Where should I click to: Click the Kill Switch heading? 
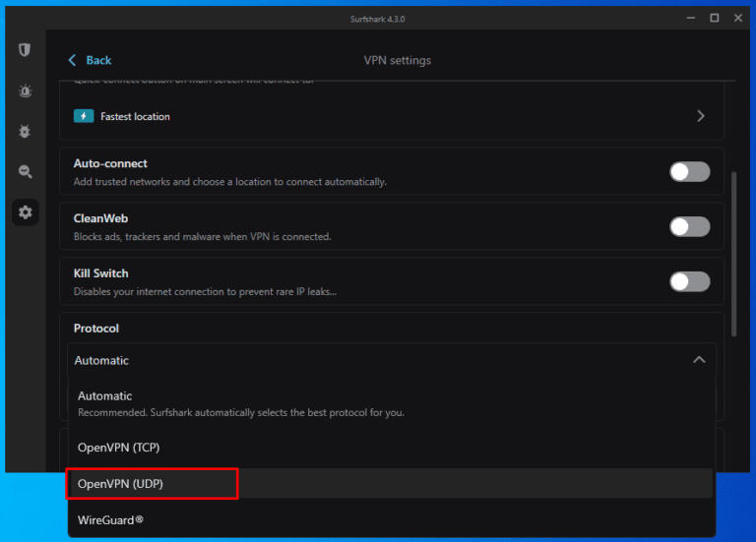(100, 273)
